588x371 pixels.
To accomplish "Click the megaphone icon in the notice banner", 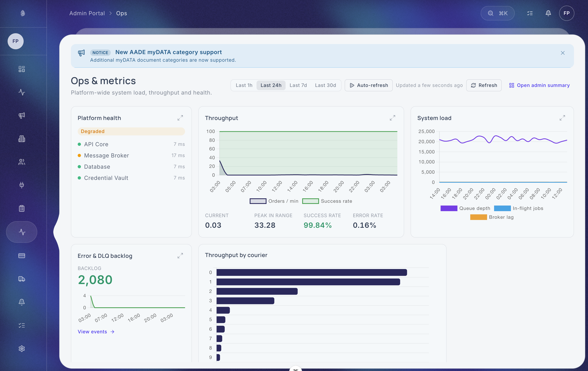I will pos(81,53).
